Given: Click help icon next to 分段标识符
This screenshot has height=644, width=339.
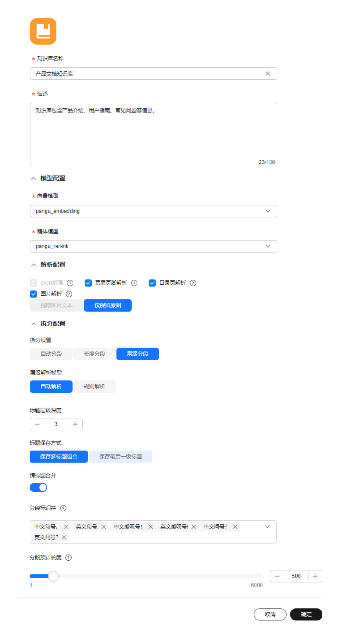Looking at the screenshot, I should (63, 508).
